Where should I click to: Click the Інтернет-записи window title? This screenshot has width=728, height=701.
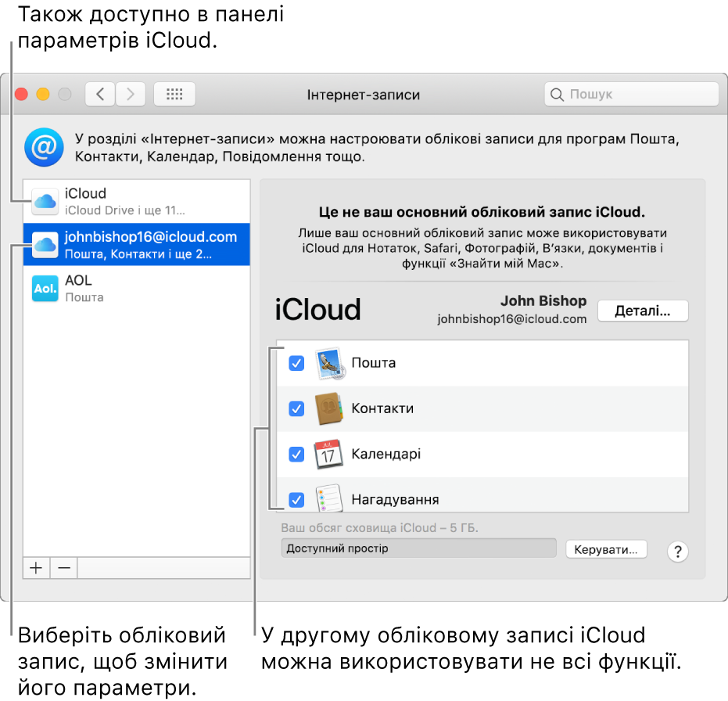pyautogui.click(x=364, y=95)
